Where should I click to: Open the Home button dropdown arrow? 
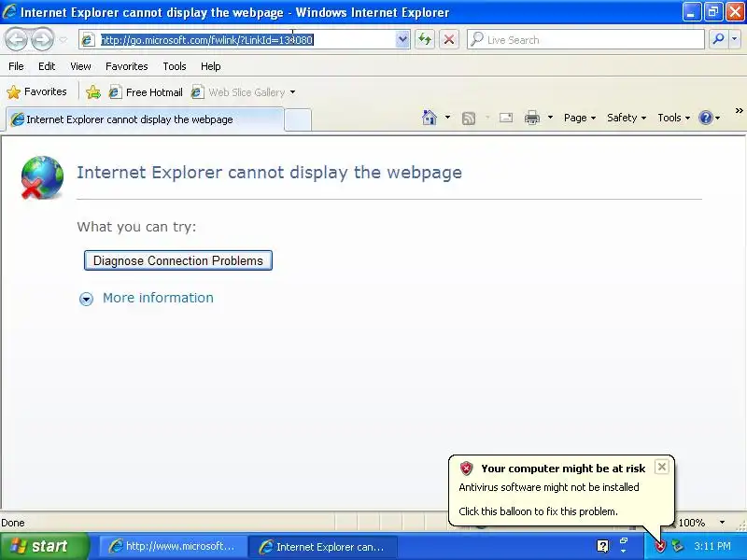pyautogui.click(x=447, y=118)
